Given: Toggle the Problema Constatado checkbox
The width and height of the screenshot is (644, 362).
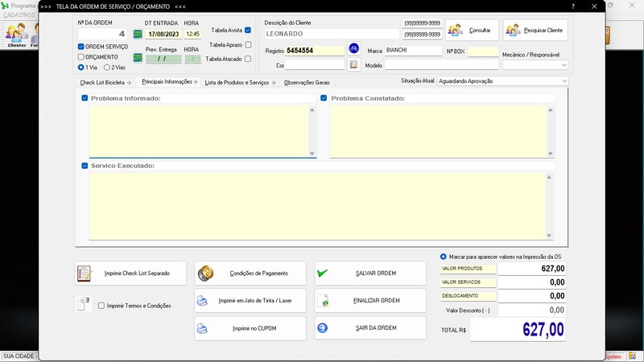Looking at the screenshot, I should (324, 98).
